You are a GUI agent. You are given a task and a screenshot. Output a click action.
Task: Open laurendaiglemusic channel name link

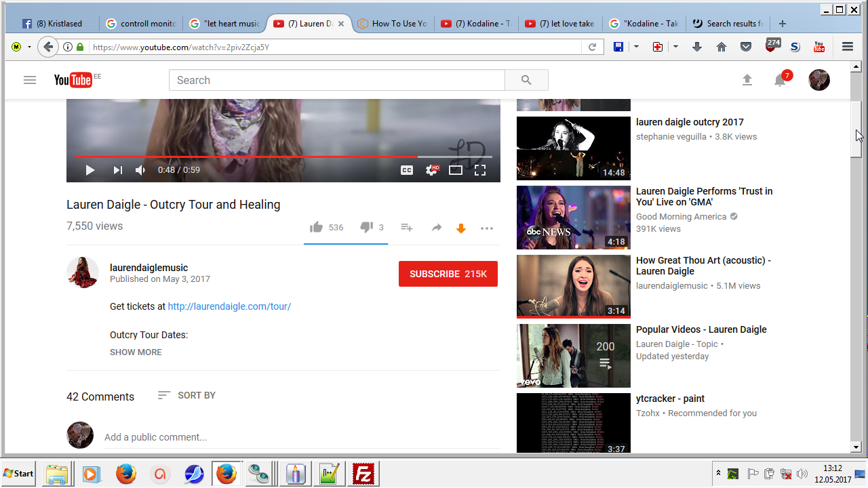(x=149, y=268)
